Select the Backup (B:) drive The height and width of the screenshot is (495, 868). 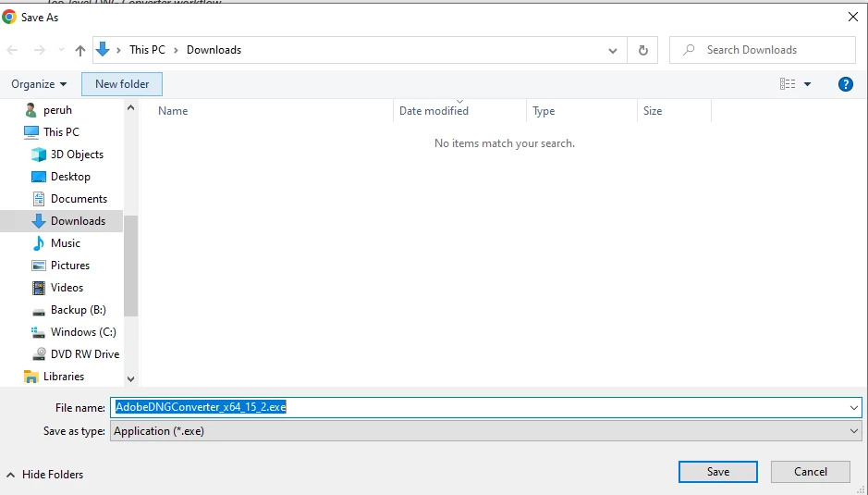click(78, 309)
